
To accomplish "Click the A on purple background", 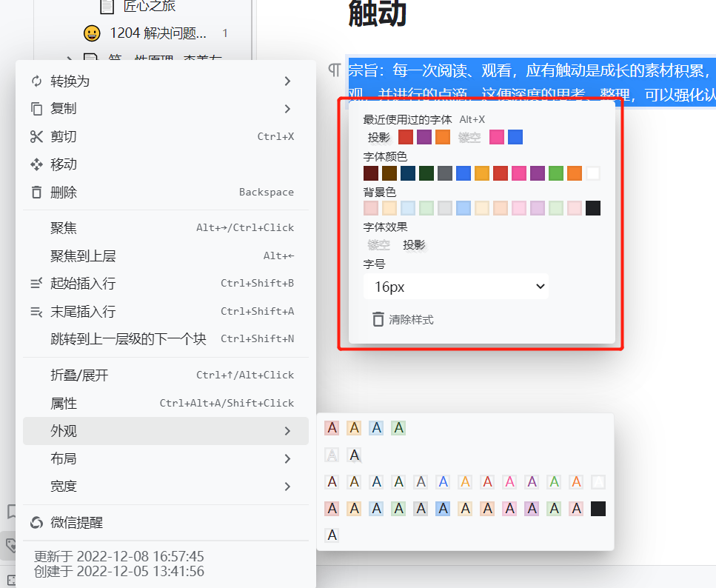I will pyautogui.click(x=532, y=509).
